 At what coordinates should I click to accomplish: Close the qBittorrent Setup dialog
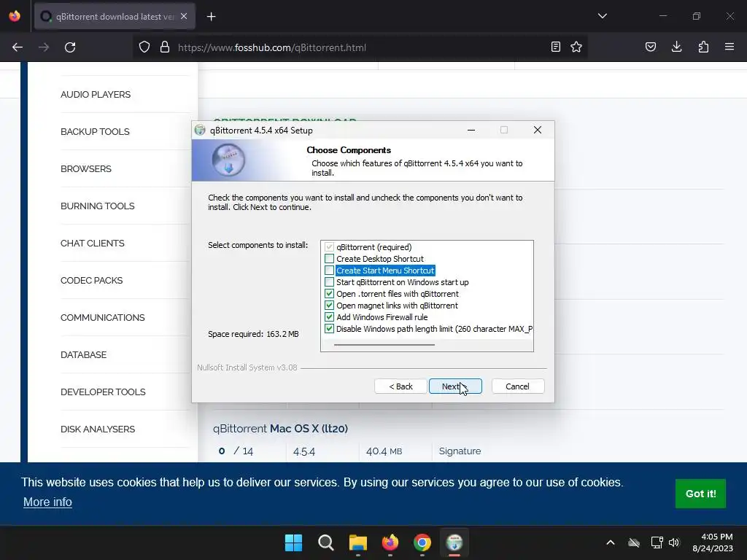[538, 130]
